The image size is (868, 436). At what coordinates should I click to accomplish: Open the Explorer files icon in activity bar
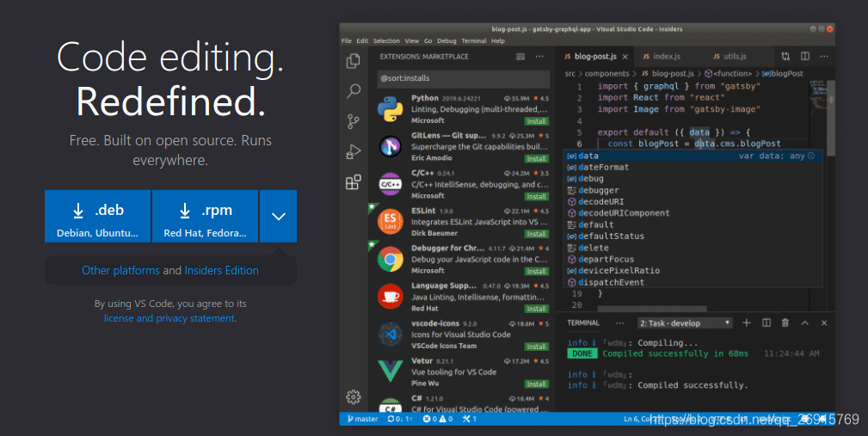pyautogui.click(x=354, y=61)
